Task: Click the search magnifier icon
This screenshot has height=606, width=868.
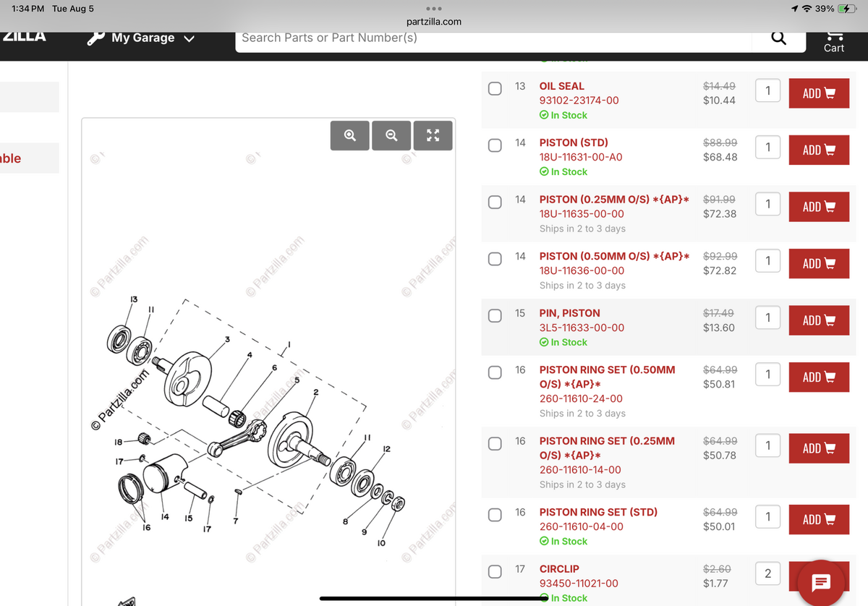Action: coord(778,38)
